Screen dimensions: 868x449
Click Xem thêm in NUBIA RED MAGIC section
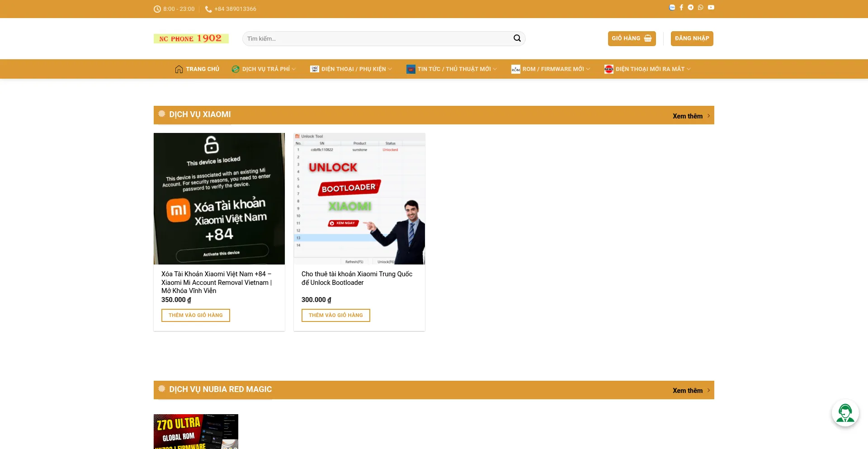[691, 391]
